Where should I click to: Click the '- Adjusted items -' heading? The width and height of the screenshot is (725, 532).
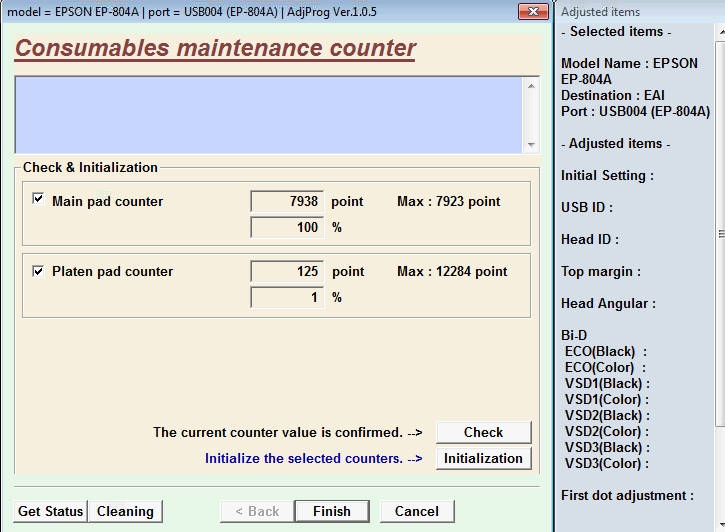(615, 143)
